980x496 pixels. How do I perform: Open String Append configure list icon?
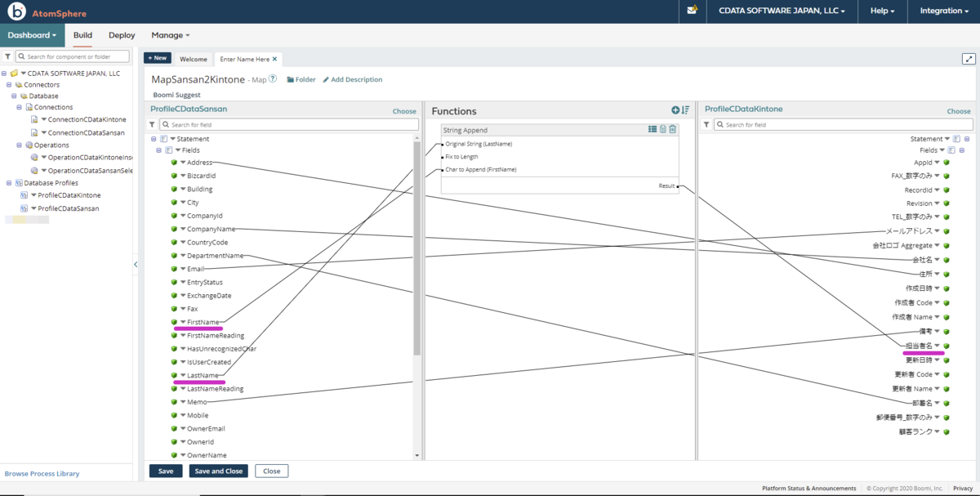[653, 129]
